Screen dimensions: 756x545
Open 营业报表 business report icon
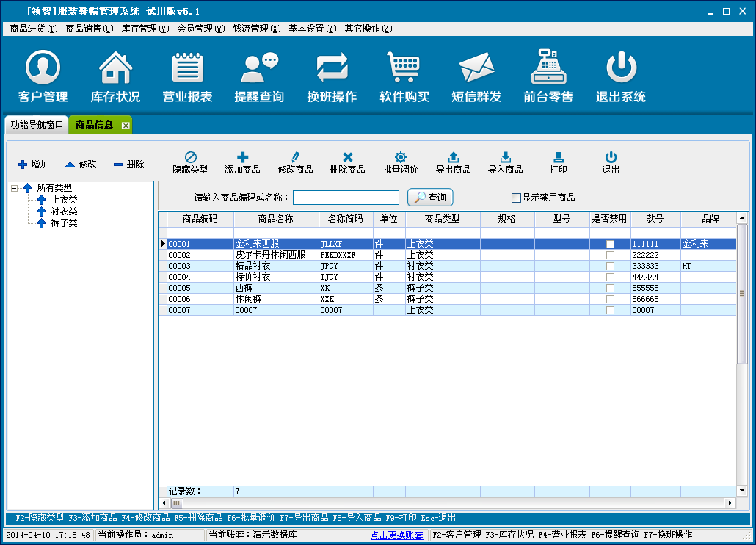point(187,68)
